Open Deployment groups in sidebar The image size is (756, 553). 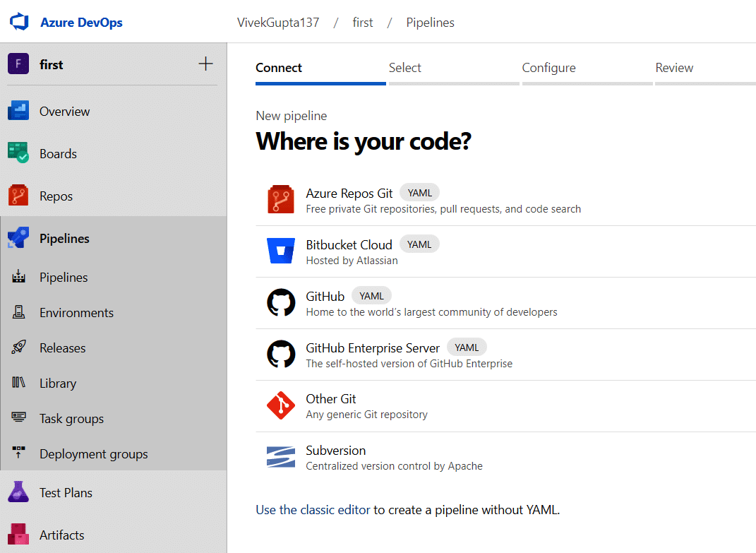(x=93, y=453)
